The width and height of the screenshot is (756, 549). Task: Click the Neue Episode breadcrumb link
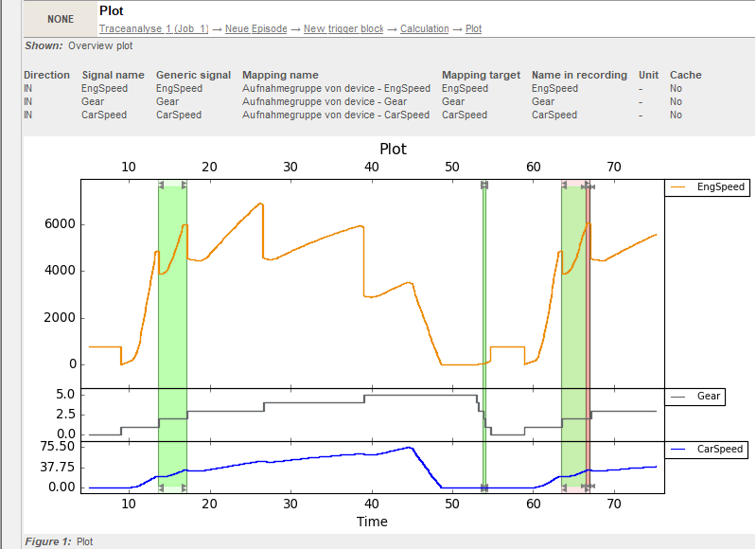click(256, 29)
